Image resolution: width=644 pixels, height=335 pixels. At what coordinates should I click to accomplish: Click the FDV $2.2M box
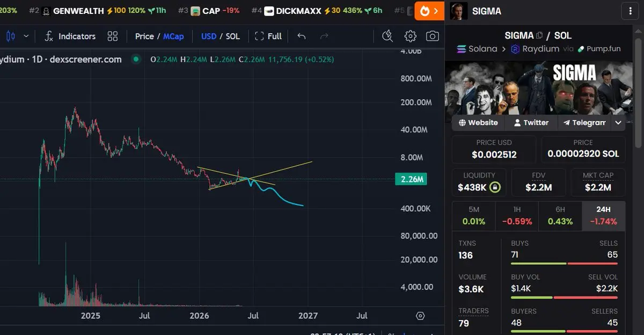(x=538, y=182)
